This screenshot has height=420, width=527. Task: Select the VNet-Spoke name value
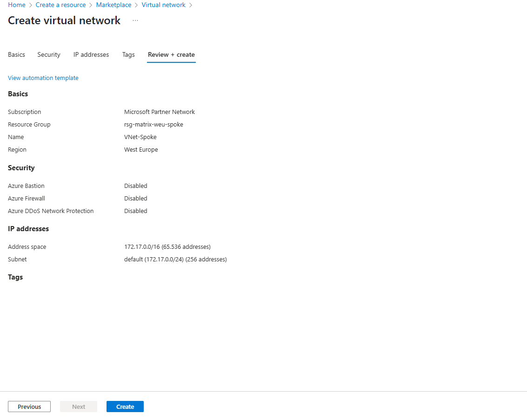tap(140, 137)
